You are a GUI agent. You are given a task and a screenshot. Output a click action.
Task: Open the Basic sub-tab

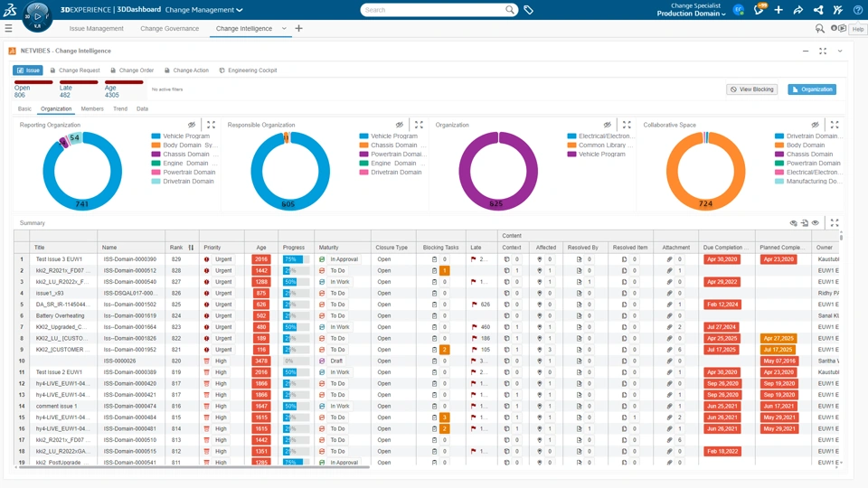coord(25,108)
